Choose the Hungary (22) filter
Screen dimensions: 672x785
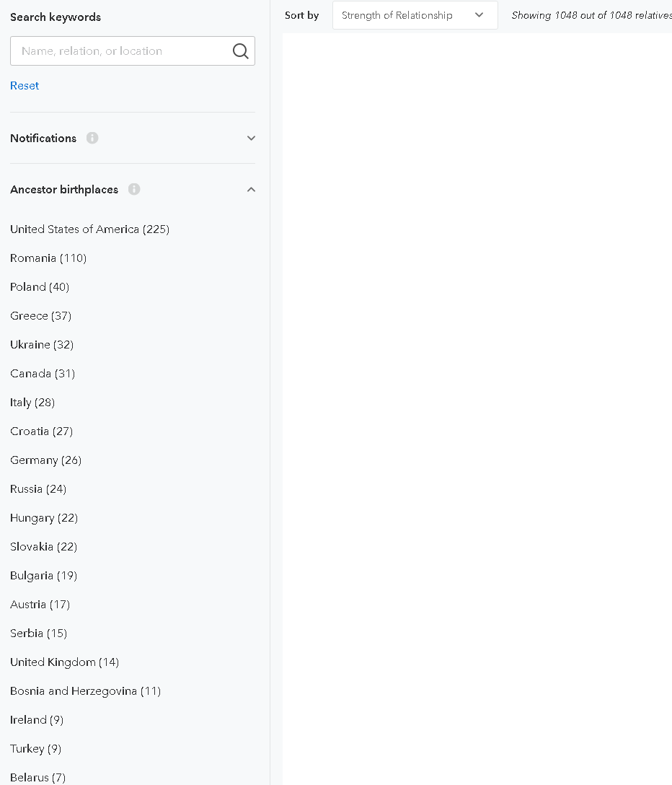coord(44,518)
